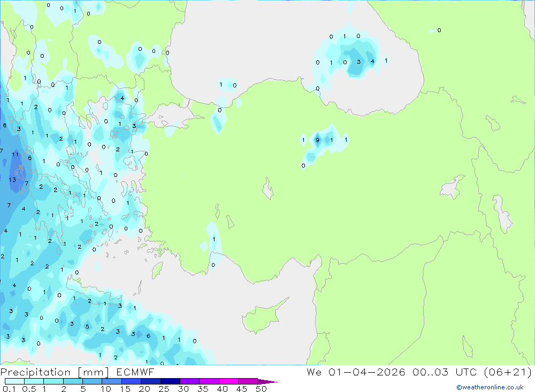
Task: Click the map precipitation value '9'
Action: click(318, 140)
